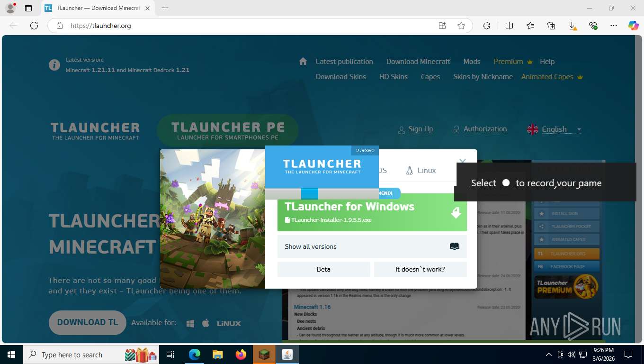Screen dimensions: 644x364
Task: Click the Beta button
Action: pos(323,269)
